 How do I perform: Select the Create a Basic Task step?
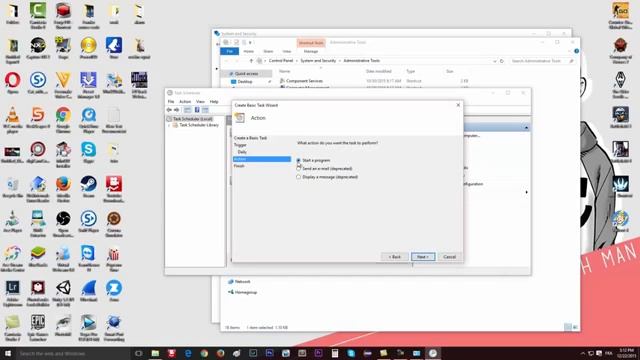(x=250, y=138)
